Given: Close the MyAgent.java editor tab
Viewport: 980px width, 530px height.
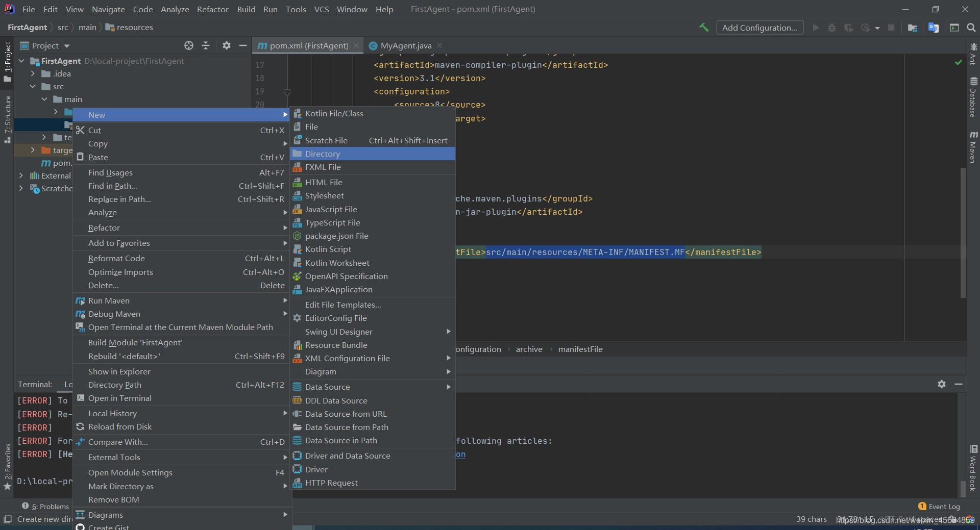Looking at the screenshot, I should 439,45.
